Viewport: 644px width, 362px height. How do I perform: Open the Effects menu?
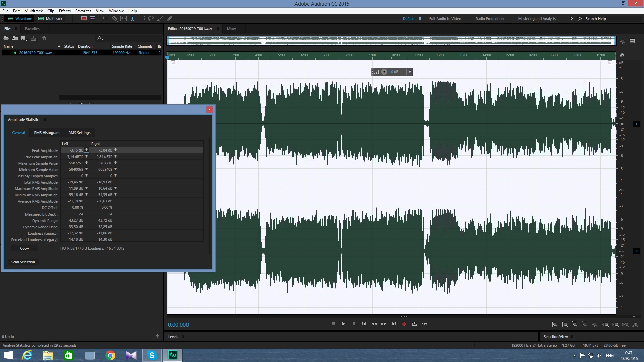point(65,11)
